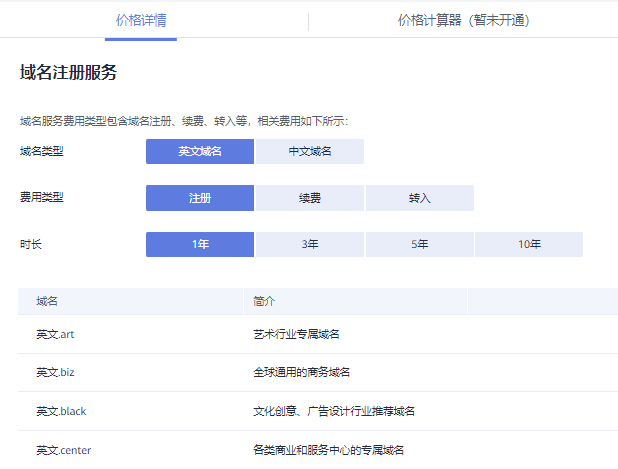Set duration to 1年

(200, 244)
